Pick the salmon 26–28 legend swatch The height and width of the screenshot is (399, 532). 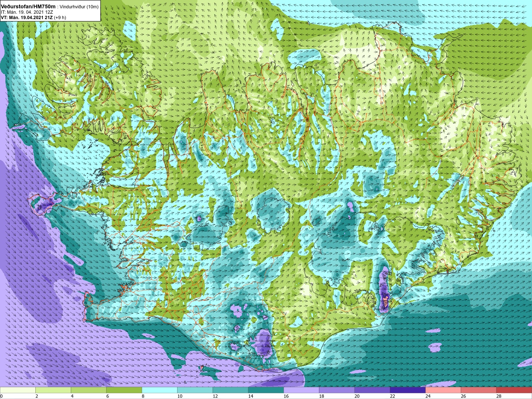point(478,390)
